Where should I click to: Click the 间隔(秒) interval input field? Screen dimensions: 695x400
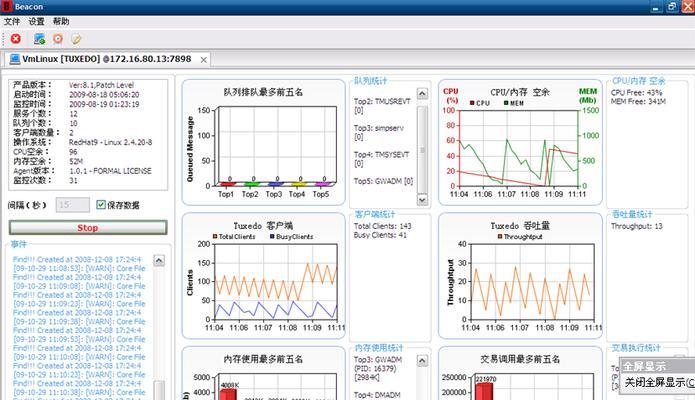click(x=73, y=204)
